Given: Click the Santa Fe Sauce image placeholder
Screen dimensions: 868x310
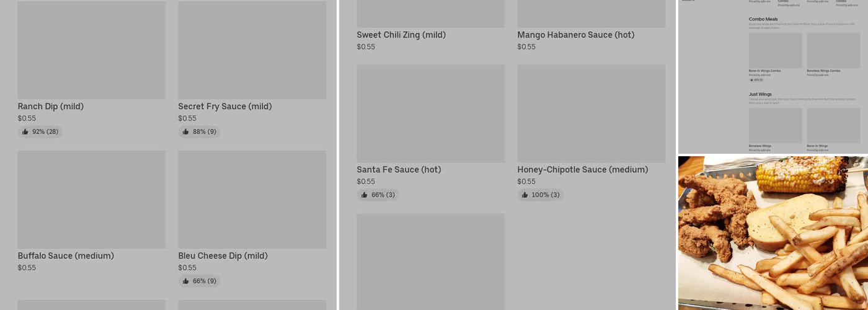Looking at the screenshot, I should (430, 113).
